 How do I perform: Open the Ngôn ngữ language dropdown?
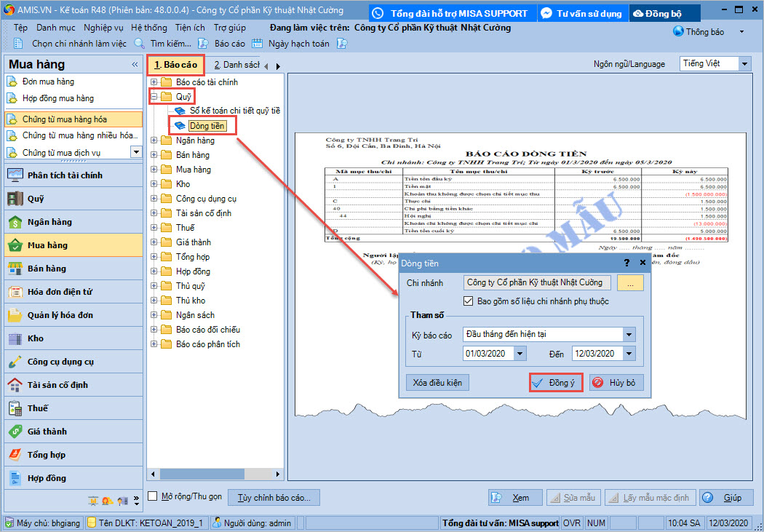(x=744, y=64)
